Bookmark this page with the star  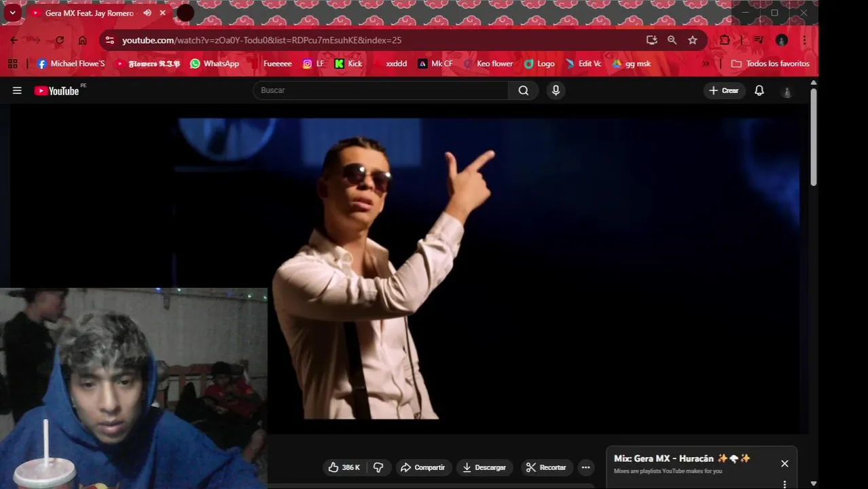click(692, 40)
